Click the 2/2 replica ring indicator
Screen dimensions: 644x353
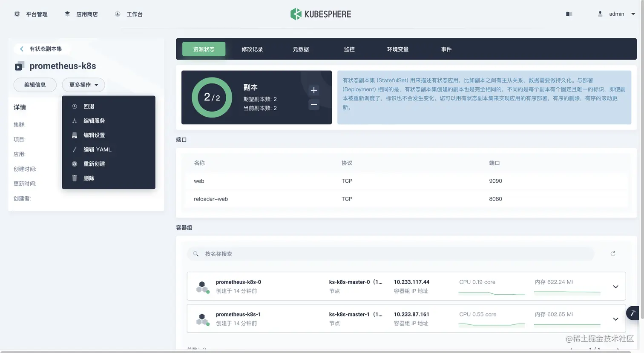point(212,98)
